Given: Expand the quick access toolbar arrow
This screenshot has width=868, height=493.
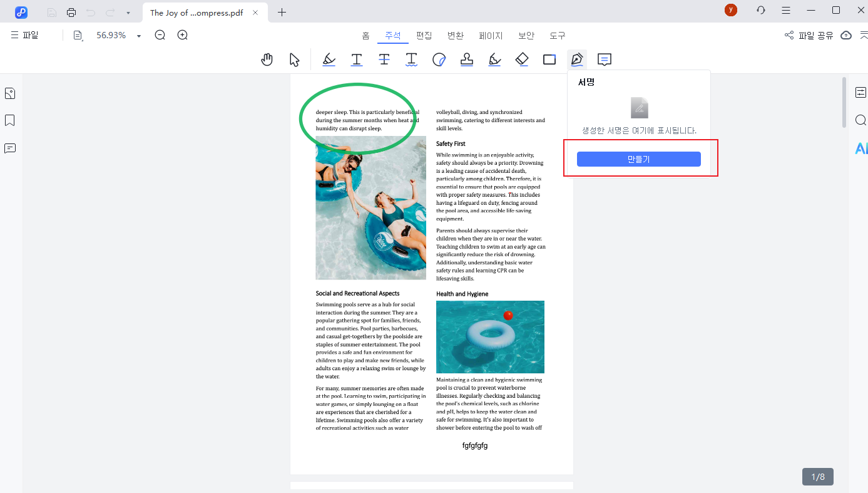Looking at the screenshot, I should [x=128, y=13].
